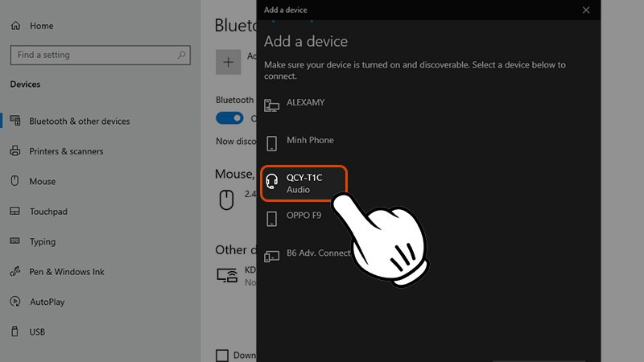The height and width of the screenshot is (362, 644).
Task: Tick the Download checkbox at bottom
Action: point(222,355)
